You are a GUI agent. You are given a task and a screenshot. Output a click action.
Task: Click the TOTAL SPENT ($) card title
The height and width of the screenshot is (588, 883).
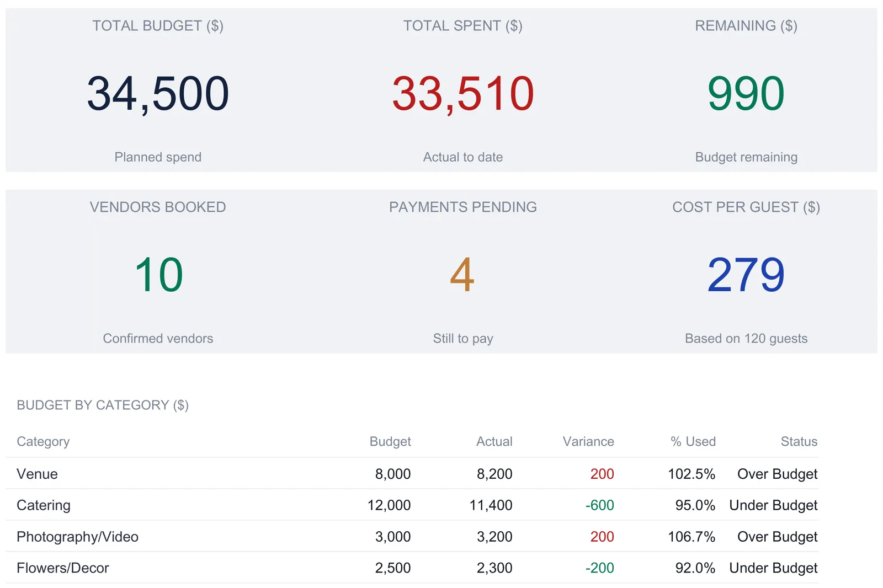pos(463,26)
